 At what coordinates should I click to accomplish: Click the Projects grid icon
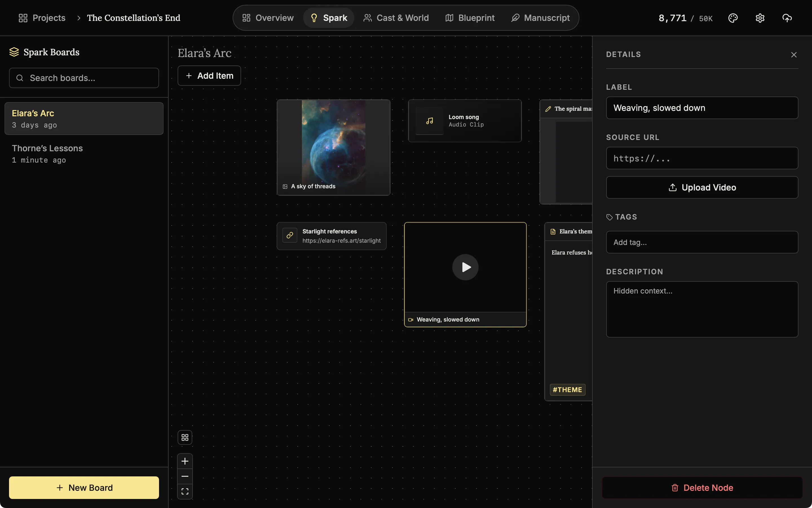point(23,18)
